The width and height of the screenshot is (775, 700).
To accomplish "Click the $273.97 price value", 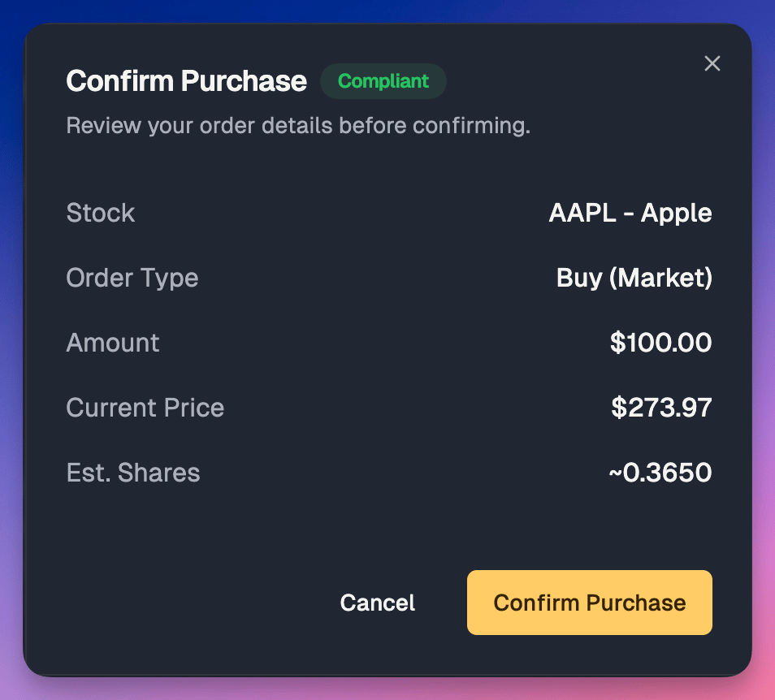I will click(661, 408).
